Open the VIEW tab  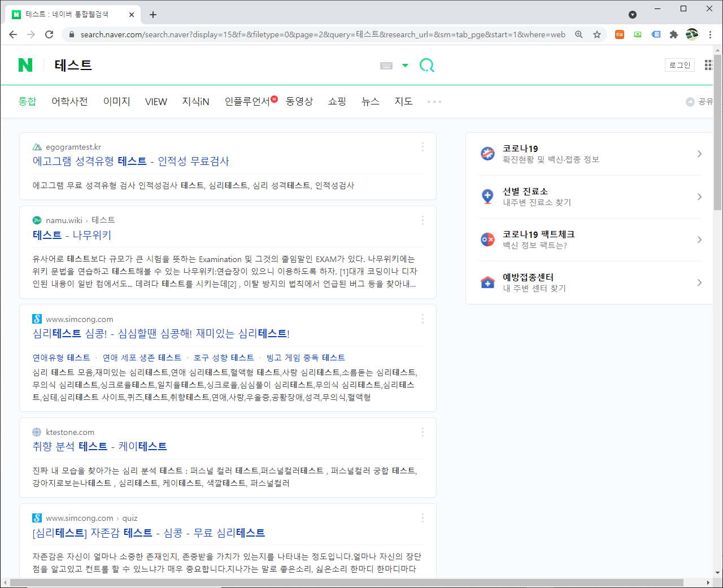coord(156,102)
